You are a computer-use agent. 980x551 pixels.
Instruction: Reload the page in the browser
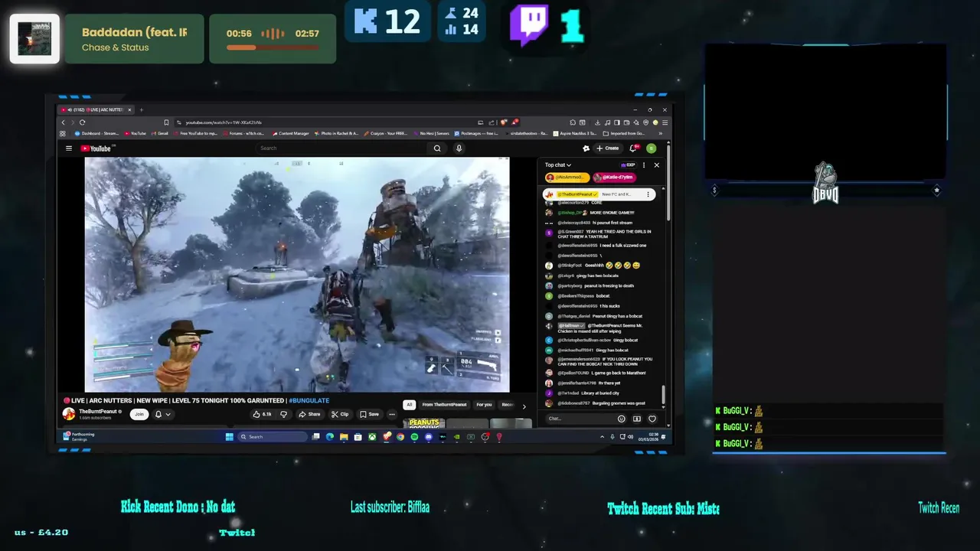click(x=82, y=122)
